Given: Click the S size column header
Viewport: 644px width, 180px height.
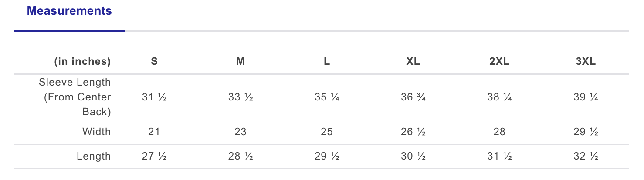Looking at the screenshot, I should [x=154, y=62].
